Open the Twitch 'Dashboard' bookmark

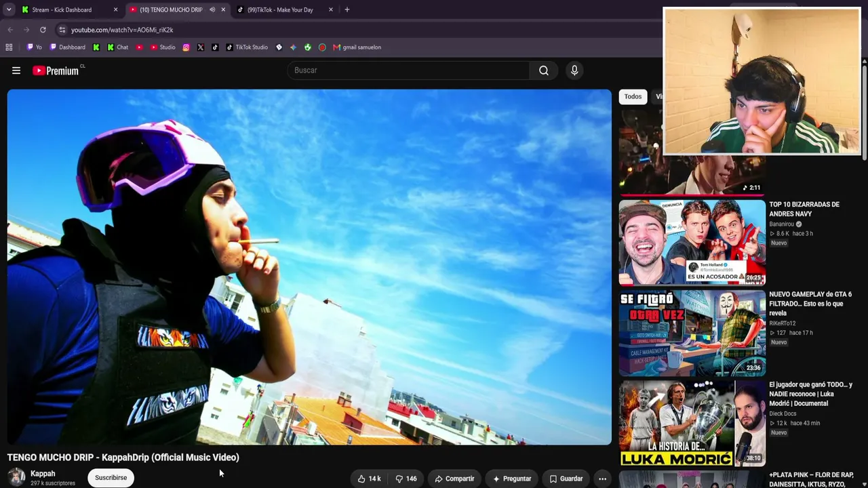click(67, 47)
